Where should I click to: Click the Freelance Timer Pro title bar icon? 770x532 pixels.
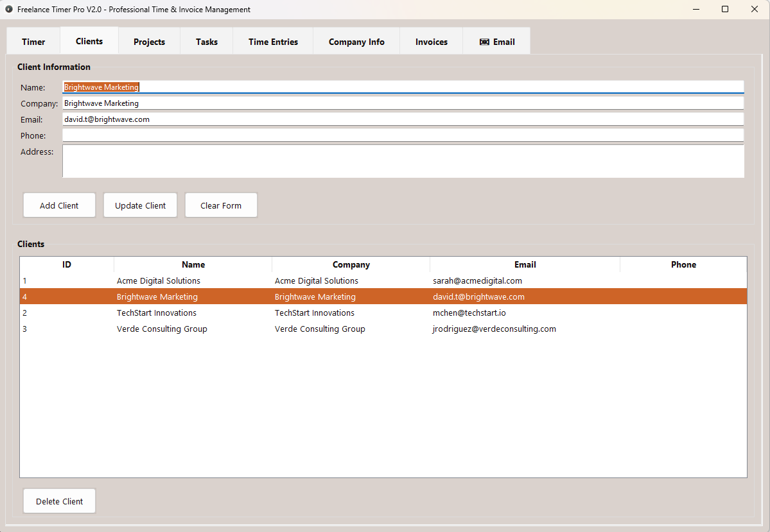pyautogui.click(x=8, y=9)
